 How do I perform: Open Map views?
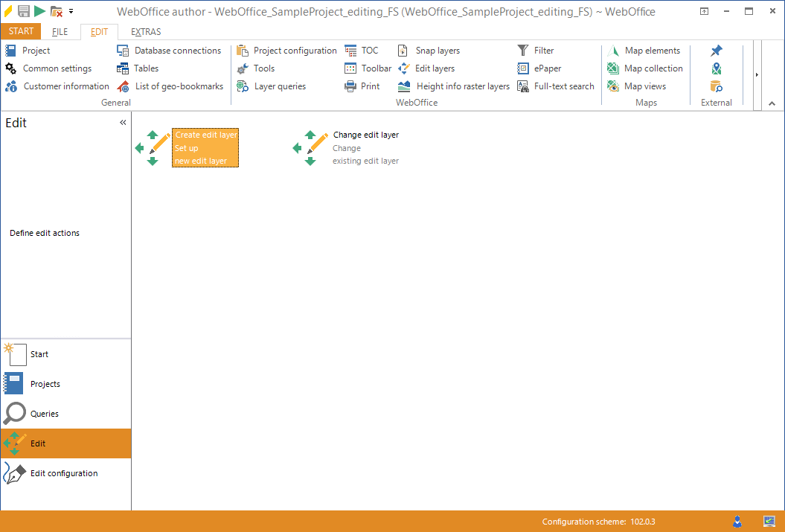[636, 86]
